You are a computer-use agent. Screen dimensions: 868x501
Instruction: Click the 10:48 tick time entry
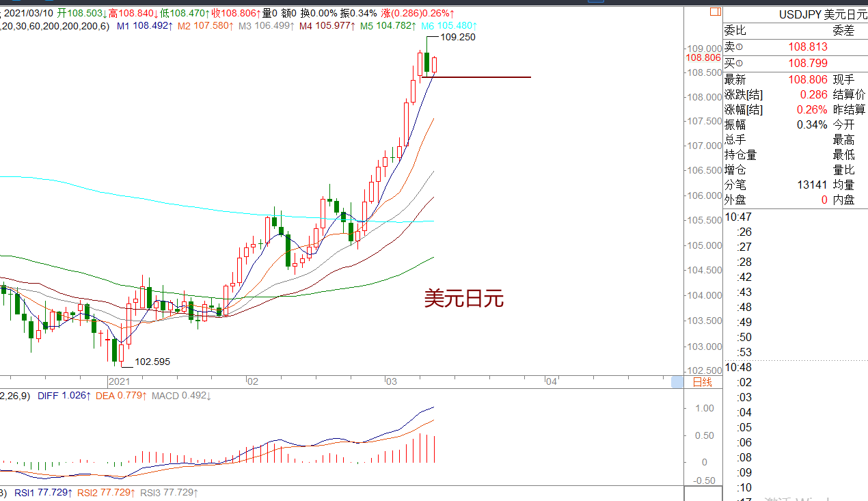(739, 367)
